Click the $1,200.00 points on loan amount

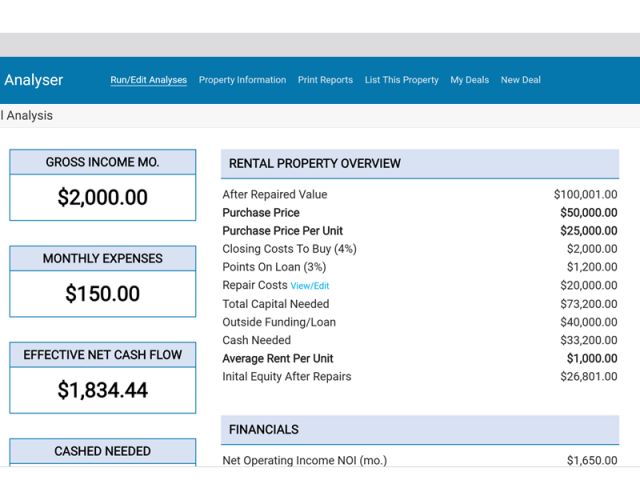[592, 267]
